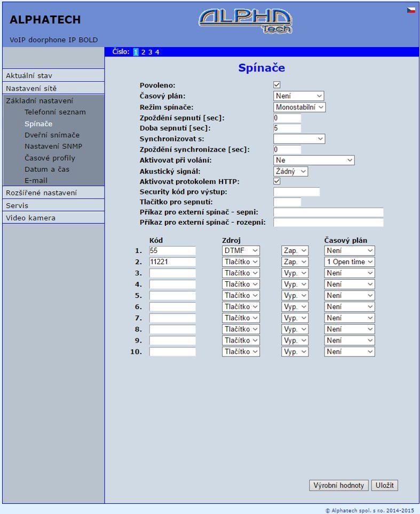Click the ALPHATECH title text
The height and width of the screenshot is (514, 420).
[x=45, y=20]
